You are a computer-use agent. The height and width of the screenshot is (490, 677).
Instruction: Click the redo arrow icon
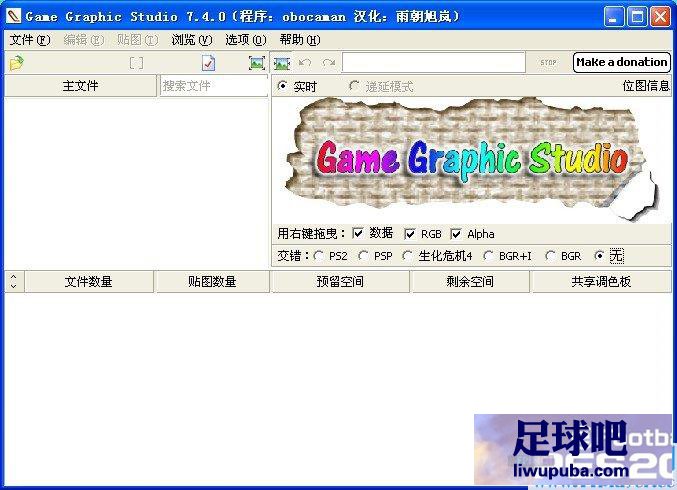[x=329, y=63]
